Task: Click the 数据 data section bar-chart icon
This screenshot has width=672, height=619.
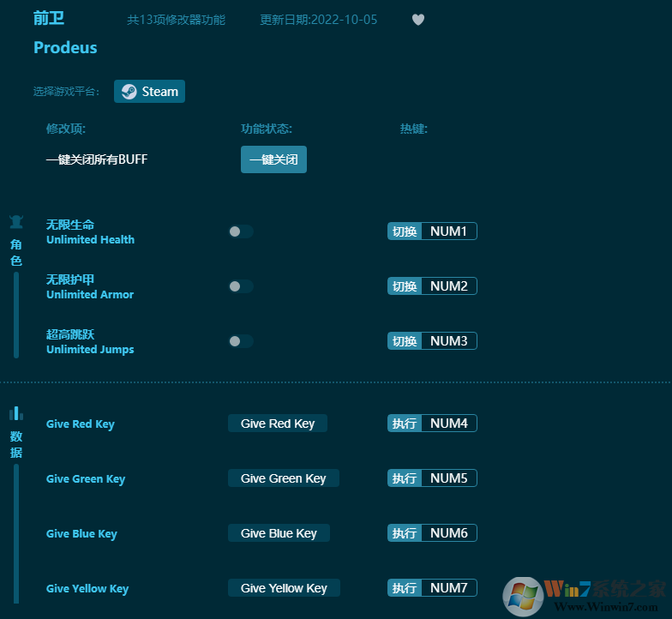Action: (16, 413)
